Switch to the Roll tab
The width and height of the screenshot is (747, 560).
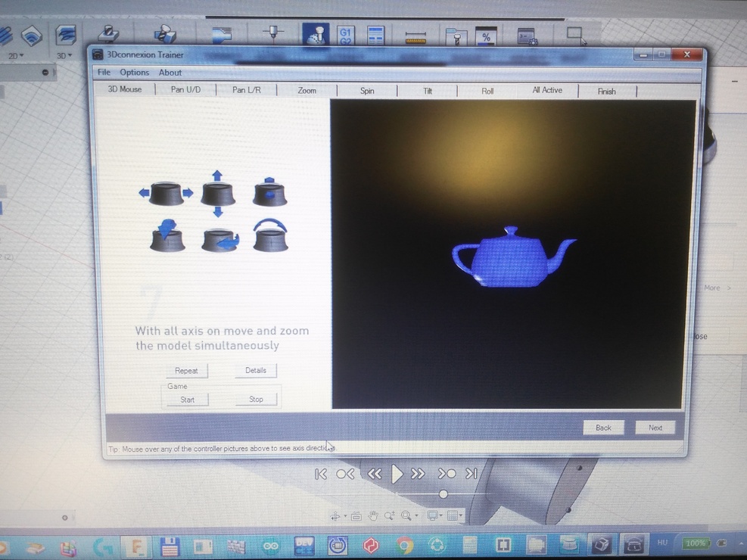click(x=487, y=91)
